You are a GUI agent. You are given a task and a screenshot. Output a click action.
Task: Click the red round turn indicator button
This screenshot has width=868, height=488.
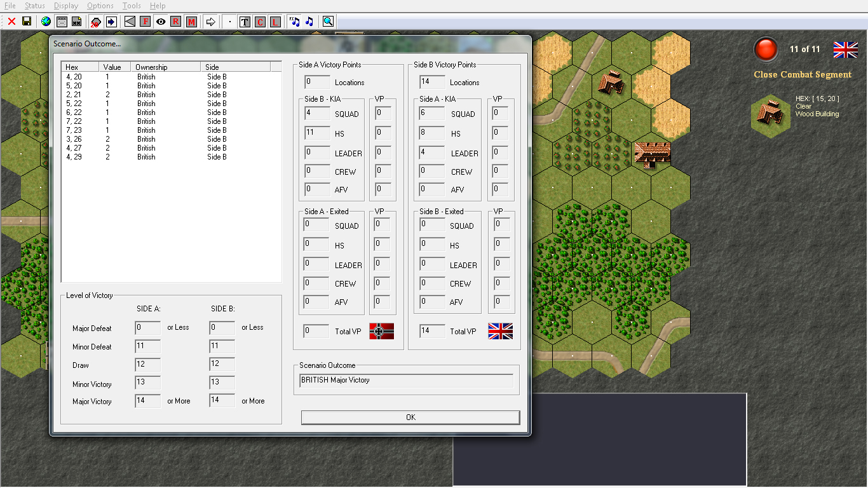pos(766,50)
